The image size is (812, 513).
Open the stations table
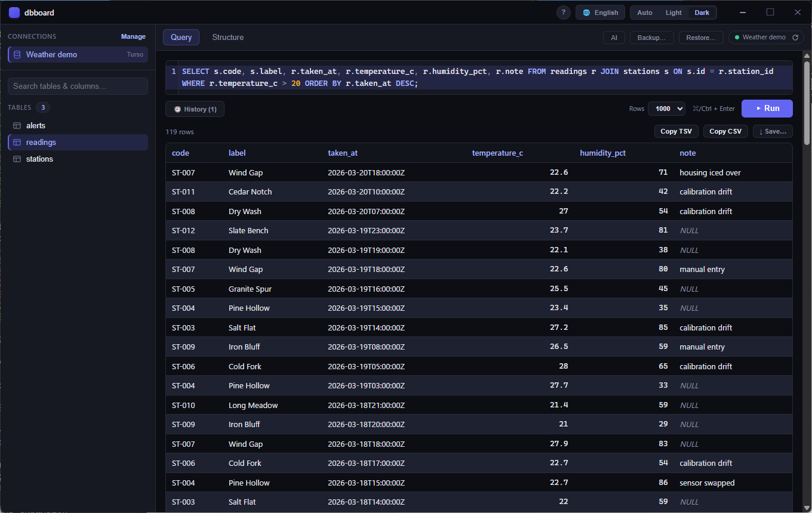(x=78, y=159)
